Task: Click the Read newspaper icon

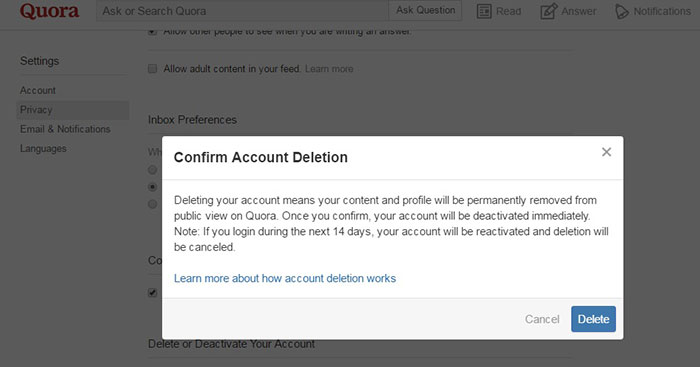Action: 484,11
